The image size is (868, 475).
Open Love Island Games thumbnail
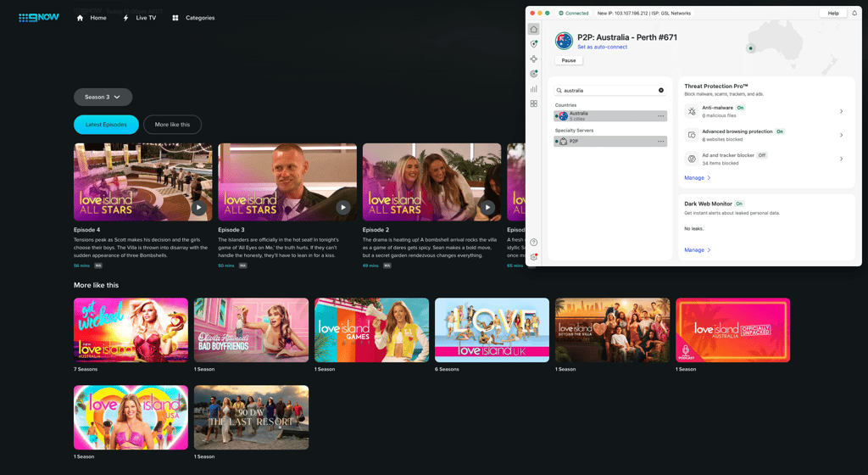click(x=371, y=330)
